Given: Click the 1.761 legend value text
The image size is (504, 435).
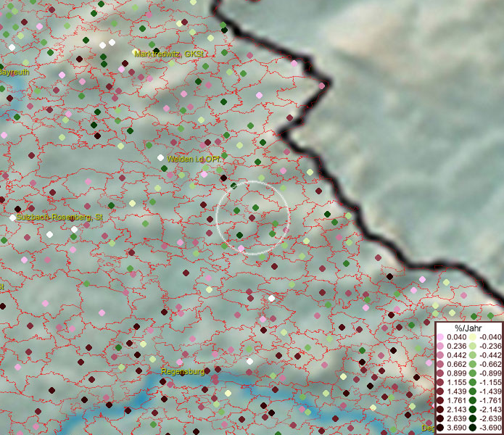Looking at the screenshot, I should click(x=456, y=400).
